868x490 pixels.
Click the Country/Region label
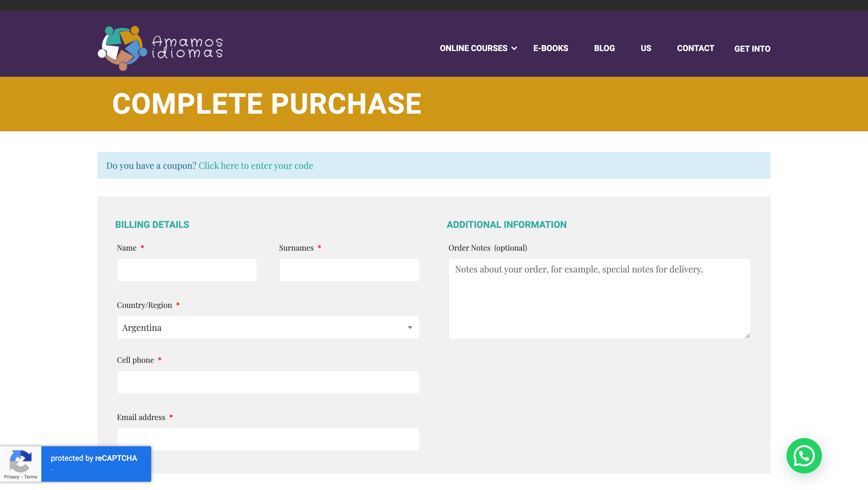tap(144, 305)
